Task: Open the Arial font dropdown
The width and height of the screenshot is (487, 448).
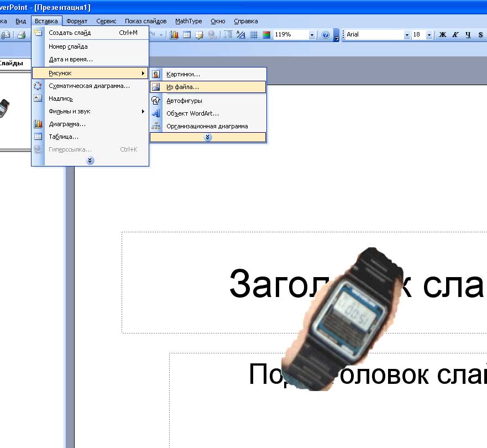Action: tap(407, 35)
